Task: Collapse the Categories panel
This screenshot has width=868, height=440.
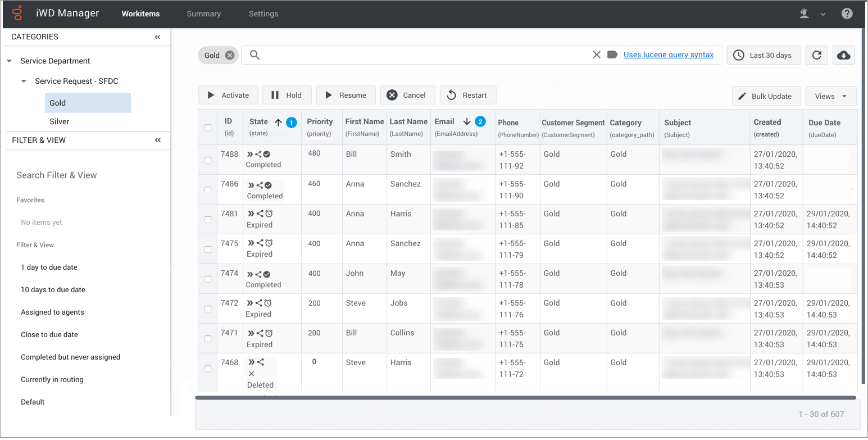Action: [x=157, y=37]
